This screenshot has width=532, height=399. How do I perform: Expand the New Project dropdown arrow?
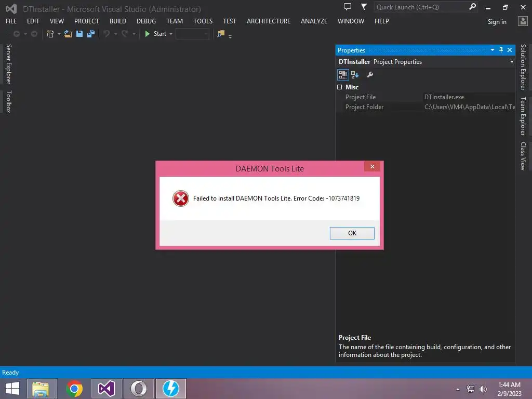(x=59, y=34)
